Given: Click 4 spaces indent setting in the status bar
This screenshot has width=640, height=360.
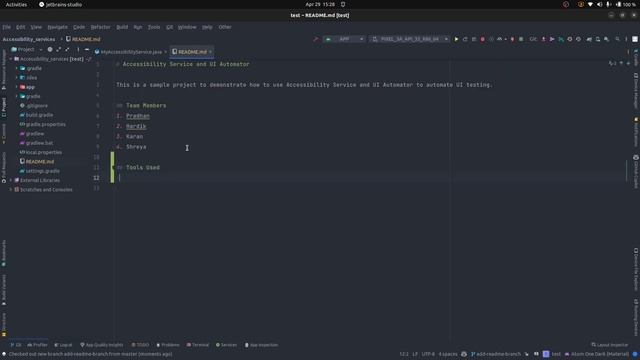Looking at the screenshot, I should 448,354.
